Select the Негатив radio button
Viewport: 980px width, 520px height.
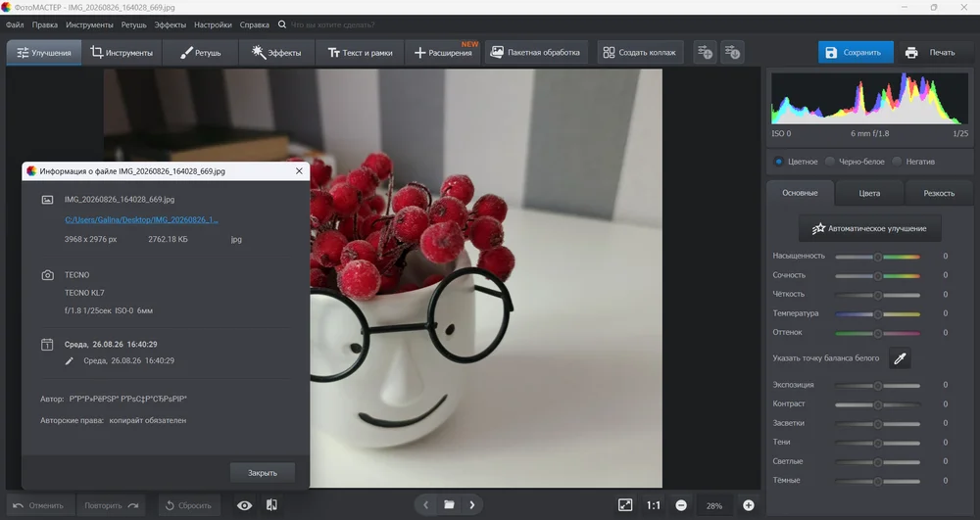897,162
